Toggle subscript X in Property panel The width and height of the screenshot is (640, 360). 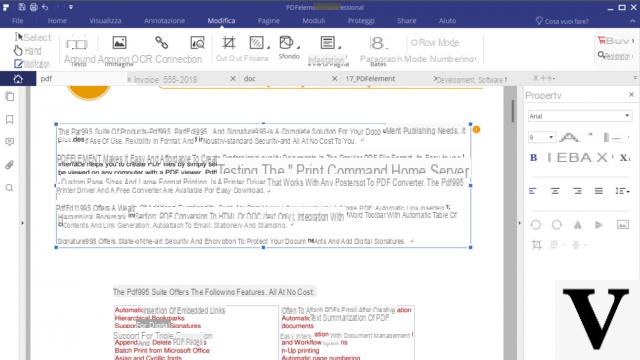point(624,158)
